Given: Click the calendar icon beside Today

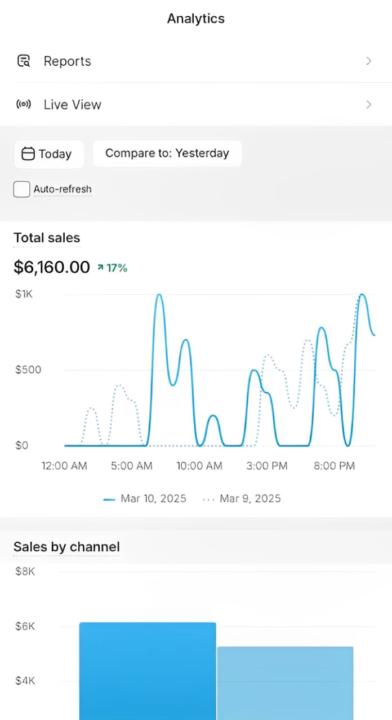Looking at the screenshot, I should click(28, 154).
